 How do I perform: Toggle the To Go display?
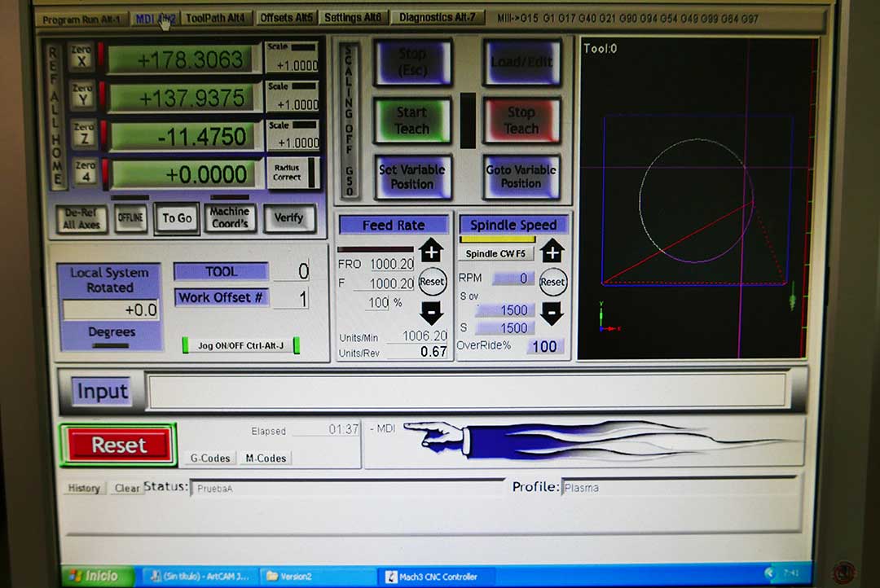click(x=177, y=217)
